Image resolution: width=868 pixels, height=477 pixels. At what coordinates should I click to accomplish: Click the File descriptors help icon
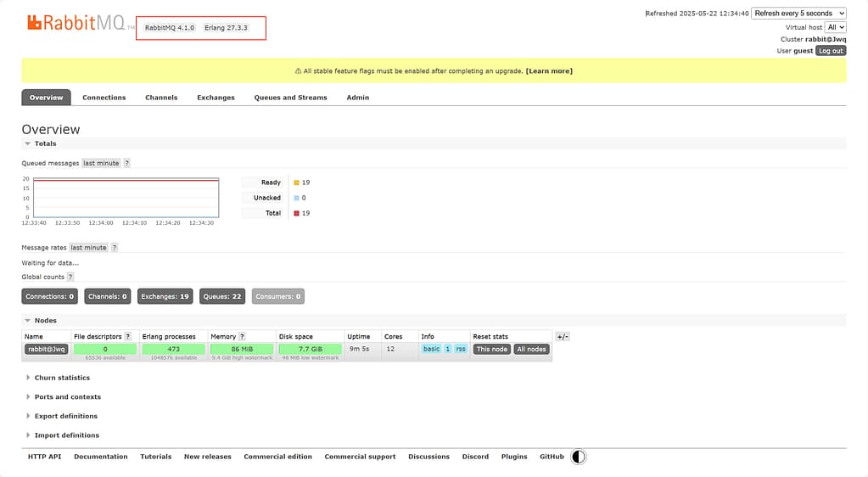click(x=128, y=337)
